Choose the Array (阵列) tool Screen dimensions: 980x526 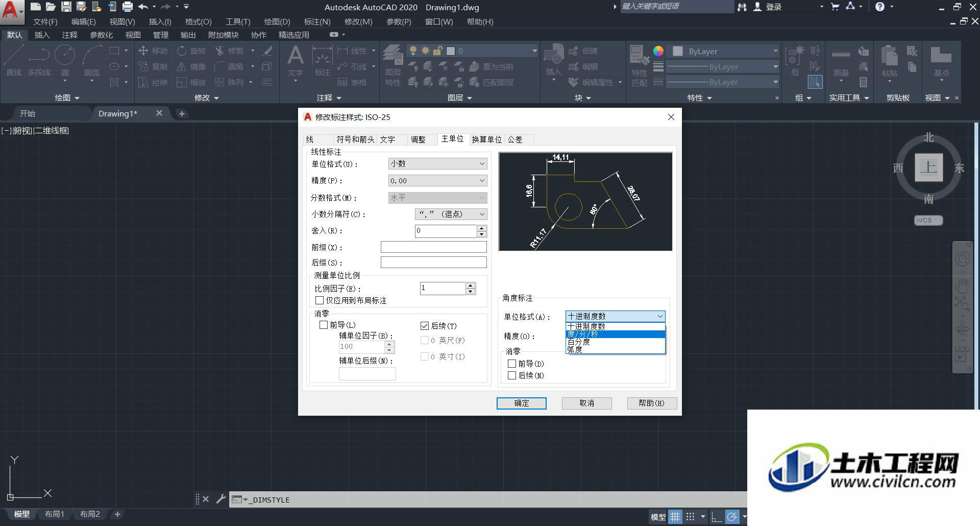(x=229, y=82)
